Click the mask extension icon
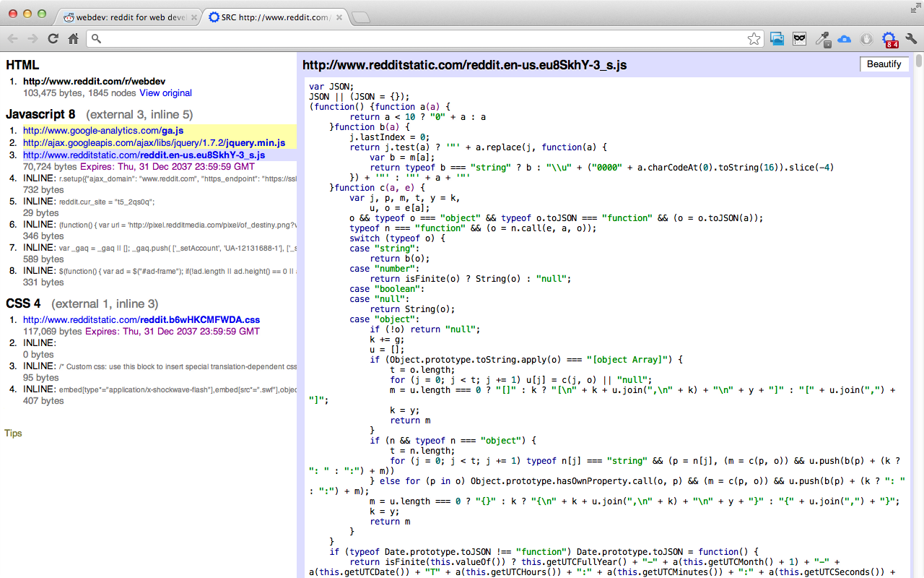 point(799,39)
